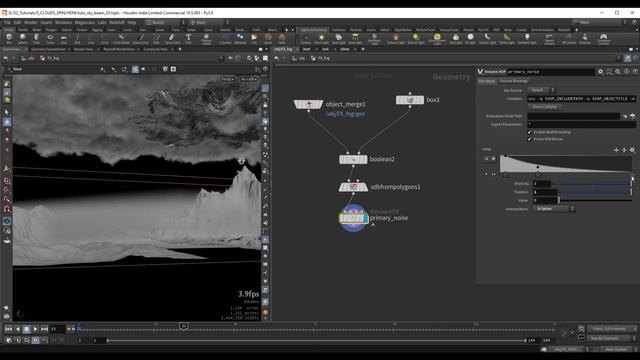
Task: Select the Tube shelf tool
Action: pos(36,38)
